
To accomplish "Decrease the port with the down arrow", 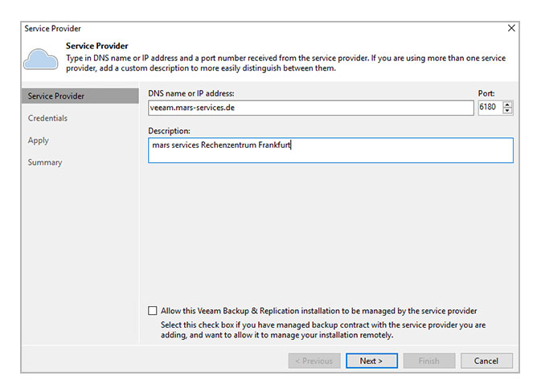I will (x=508, y=112).
